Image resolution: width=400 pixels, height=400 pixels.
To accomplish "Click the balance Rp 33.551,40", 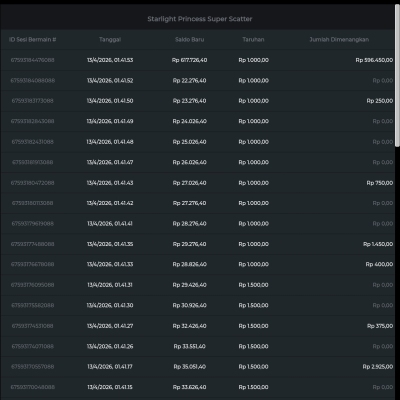I will tap(189, 346).
